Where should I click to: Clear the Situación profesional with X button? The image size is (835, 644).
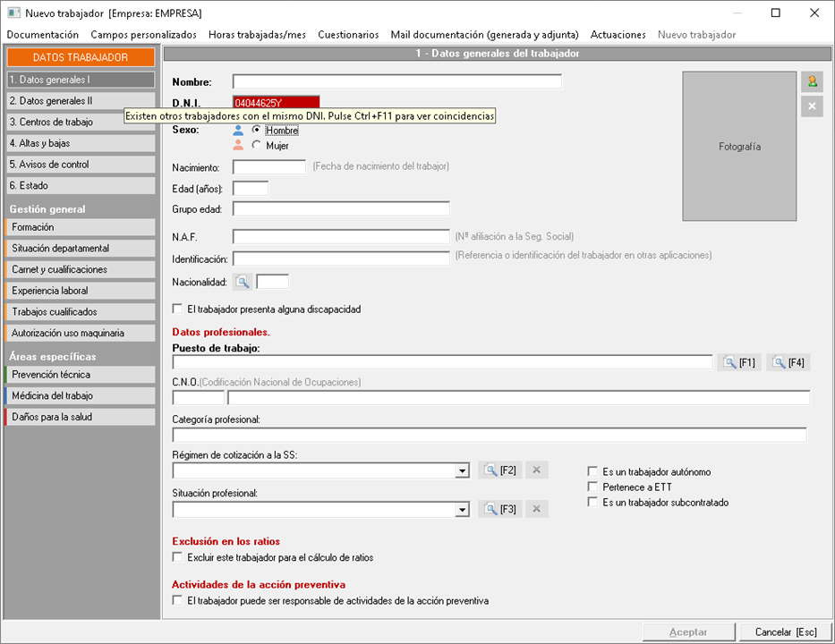point(536,509)
